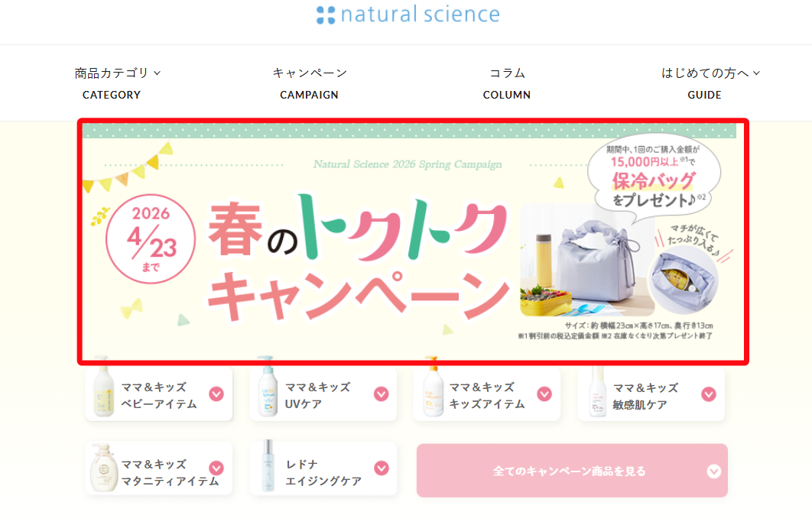Screen dimensions: 812x525
Task: Expand 敏感肌ケア with its pink arrow
Action: tap(709, 394)
